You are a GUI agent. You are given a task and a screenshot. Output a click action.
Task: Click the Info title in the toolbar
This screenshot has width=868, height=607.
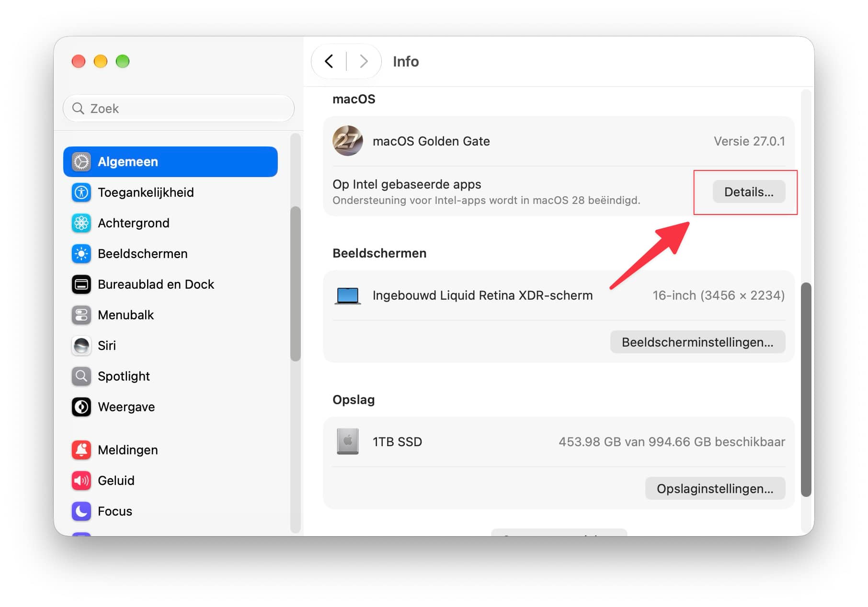pos(406,62)
